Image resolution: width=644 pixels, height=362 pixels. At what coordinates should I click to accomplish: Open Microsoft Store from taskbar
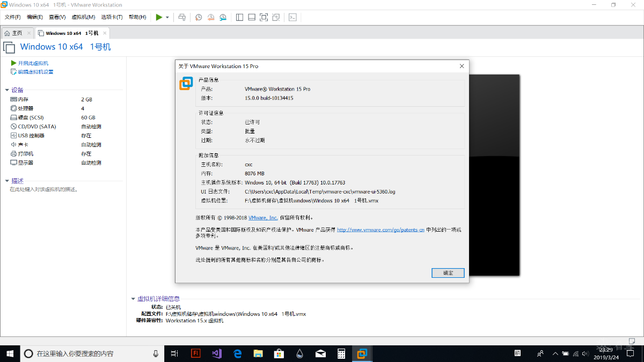[279, 353]
